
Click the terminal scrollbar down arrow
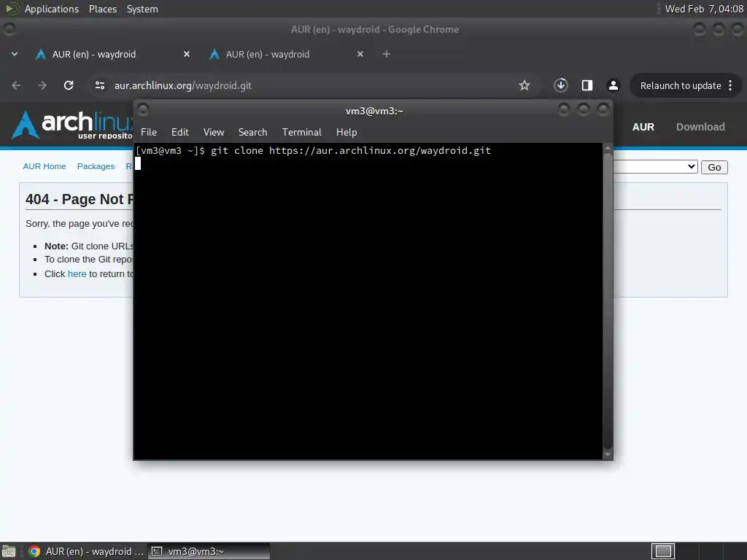(608, 455)
